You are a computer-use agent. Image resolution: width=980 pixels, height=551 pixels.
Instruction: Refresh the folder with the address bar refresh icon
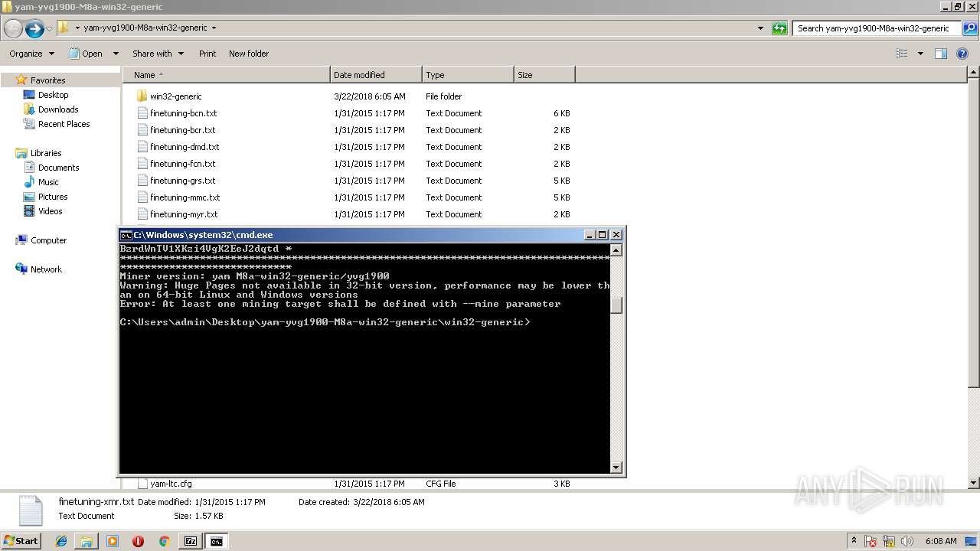click(779, 28)
